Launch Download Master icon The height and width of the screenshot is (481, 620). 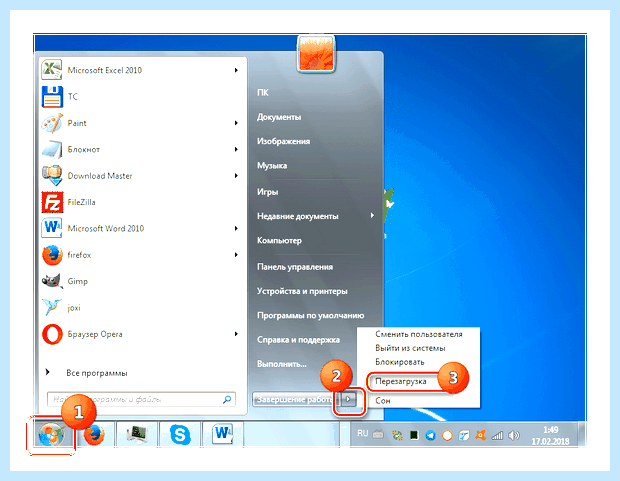coord(52,176)
